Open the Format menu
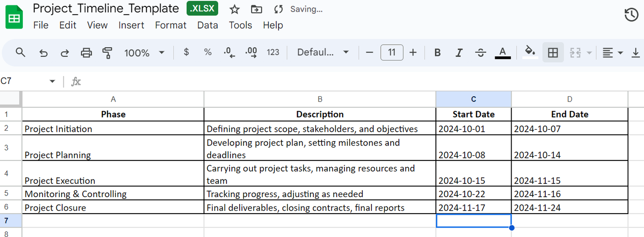644x237 pixels. (x=171, y=25)
